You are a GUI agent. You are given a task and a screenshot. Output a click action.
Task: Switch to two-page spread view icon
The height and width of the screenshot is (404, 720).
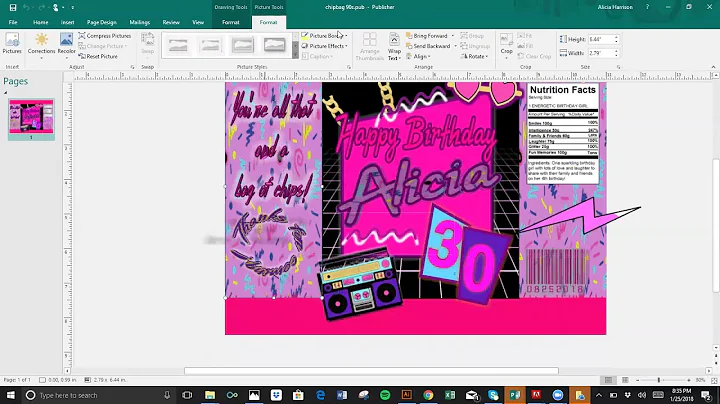tap(625, 380)
